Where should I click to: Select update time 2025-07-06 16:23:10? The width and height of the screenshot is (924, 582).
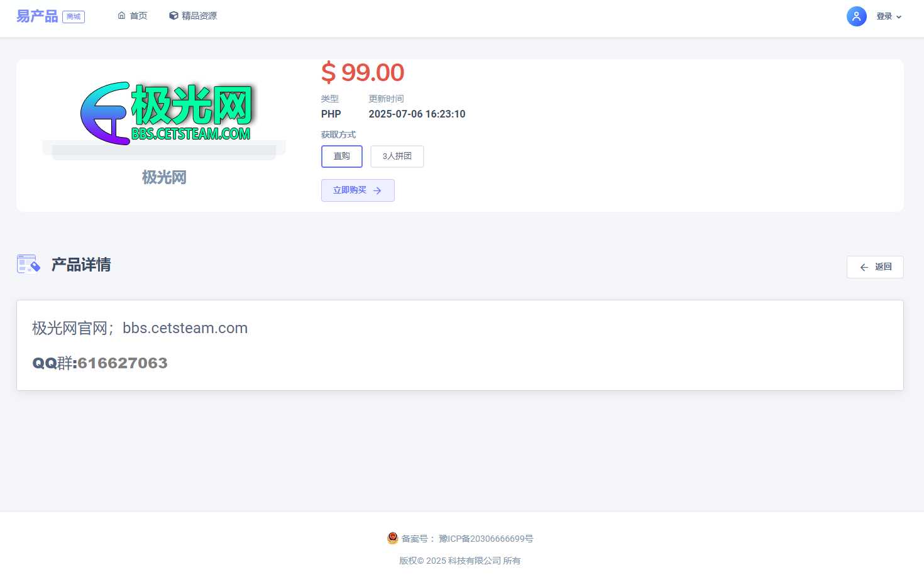417,114
